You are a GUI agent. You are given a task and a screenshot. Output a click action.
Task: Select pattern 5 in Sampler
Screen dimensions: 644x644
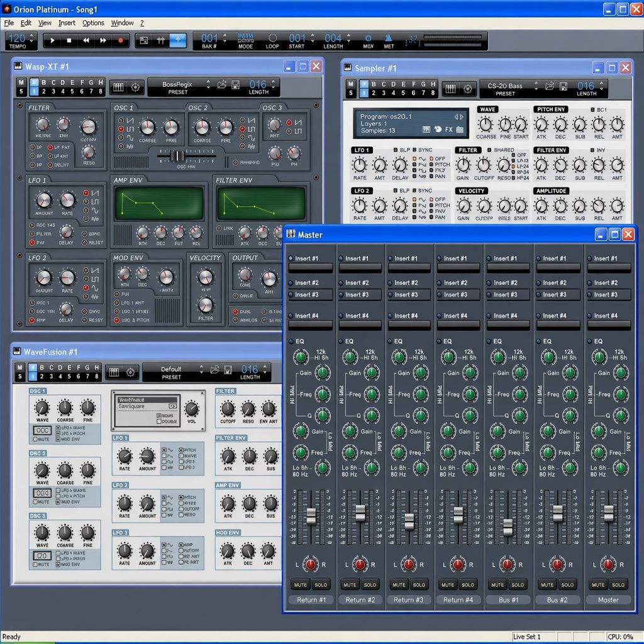click(403, 93)
